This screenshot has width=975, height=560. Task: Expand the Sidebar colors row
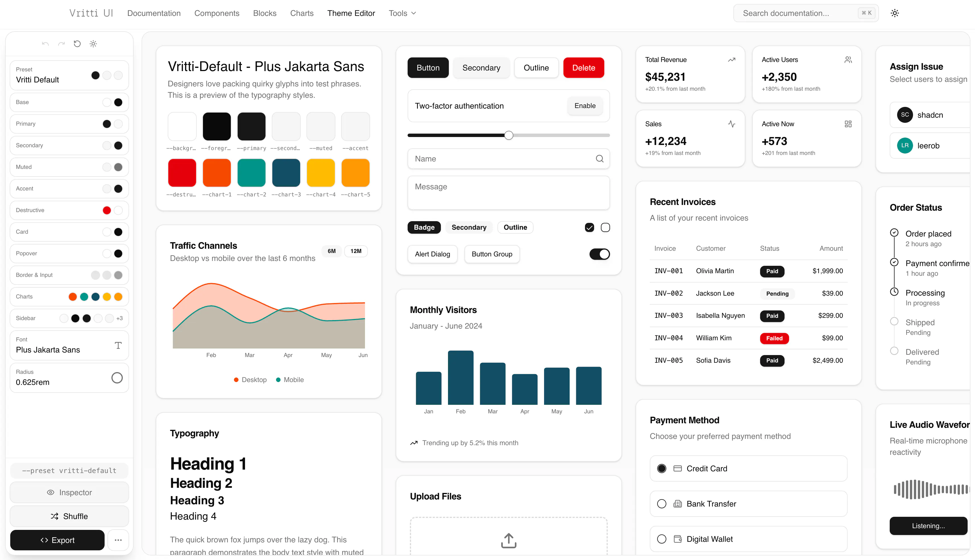click(69, 318)
